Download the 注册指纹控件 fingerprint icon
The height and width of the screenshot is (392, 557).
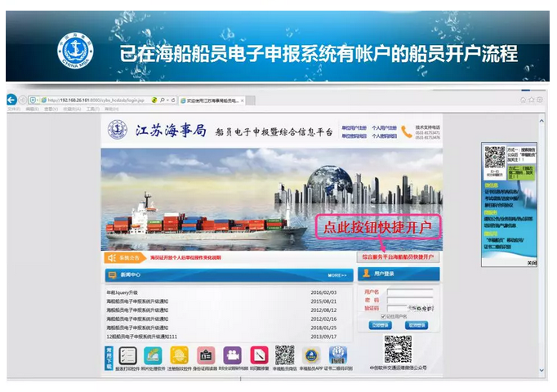(180, 356)
